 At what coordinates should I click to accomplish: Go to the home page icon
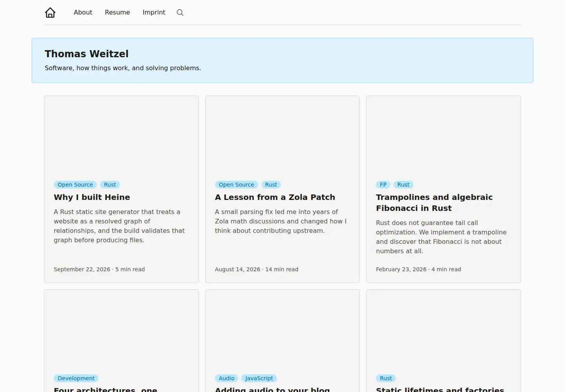[50, 13]
